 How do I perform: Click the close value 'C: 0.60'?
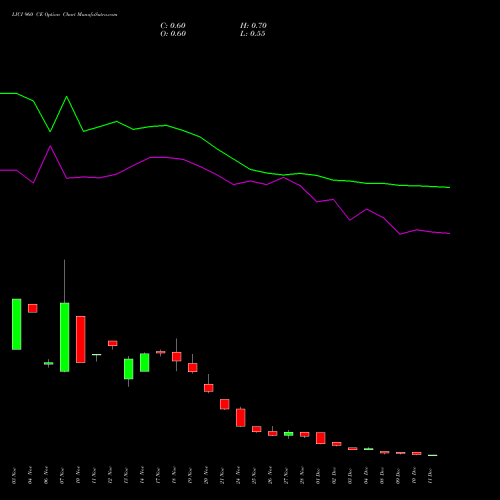point(173,26)
